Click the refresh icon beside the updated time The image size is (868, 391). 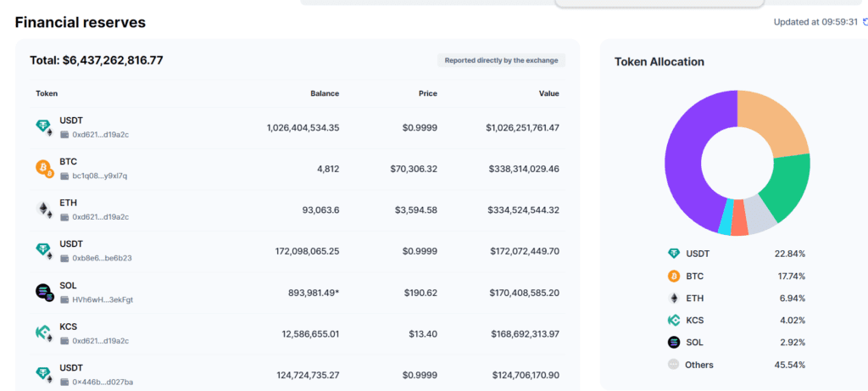[x=865, y=22]
